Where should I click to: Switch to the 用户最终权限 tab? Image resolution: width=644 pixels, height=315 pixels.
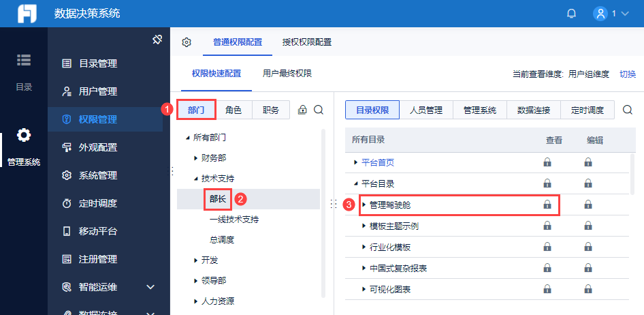287,74
